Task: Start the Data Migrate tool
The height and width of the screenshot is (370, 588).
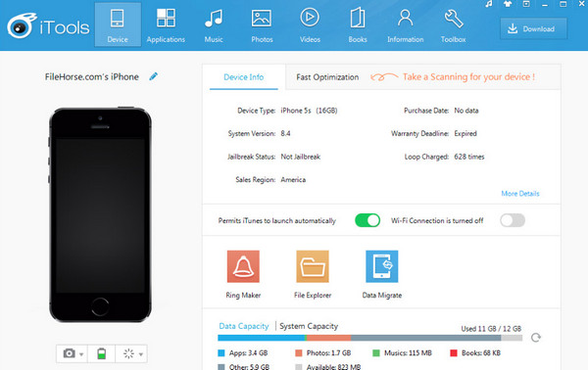Action: [382, 274]
